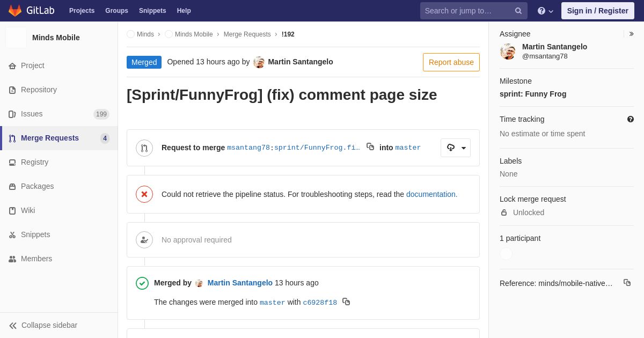
Task: Collapse the right sidebar with the chevron
Action: tap(631, 34)
